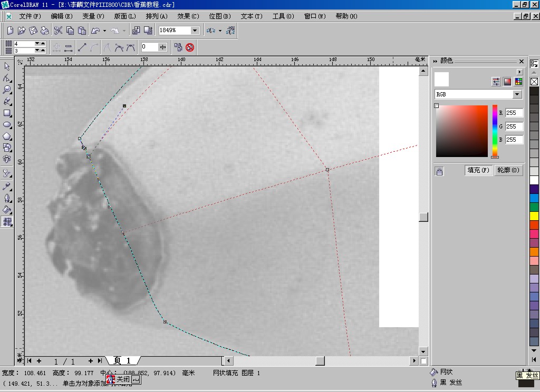The height and width of the screenshot is (392, 540).
Task: Click the Print icon in toolbar
Action: [45, 31]
